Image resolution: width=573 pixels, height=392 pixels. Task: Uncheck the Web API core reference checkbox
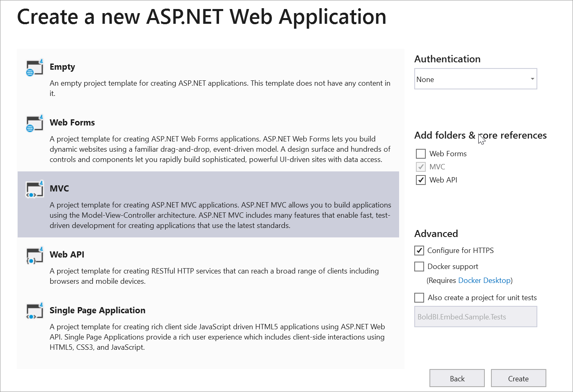421,180
